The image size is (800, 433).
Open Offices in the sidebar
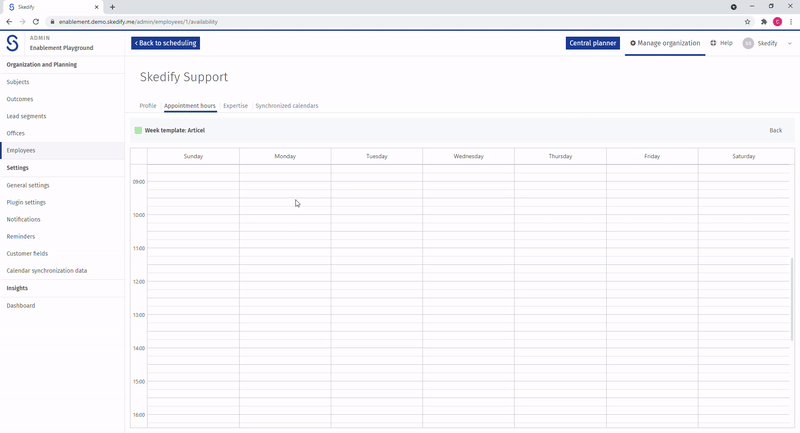coord(15,133)
